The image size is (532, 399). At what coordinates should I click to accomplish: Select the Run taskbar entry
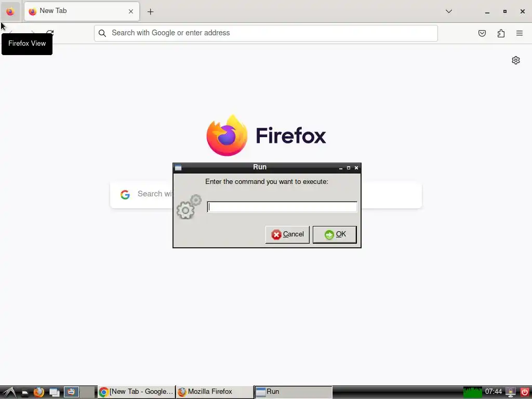(293, 392)
